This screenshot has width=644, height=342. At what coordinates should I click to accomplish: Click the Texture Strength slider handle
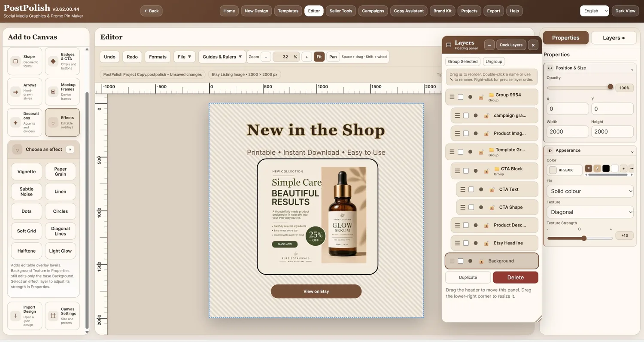tap(584, 238)
